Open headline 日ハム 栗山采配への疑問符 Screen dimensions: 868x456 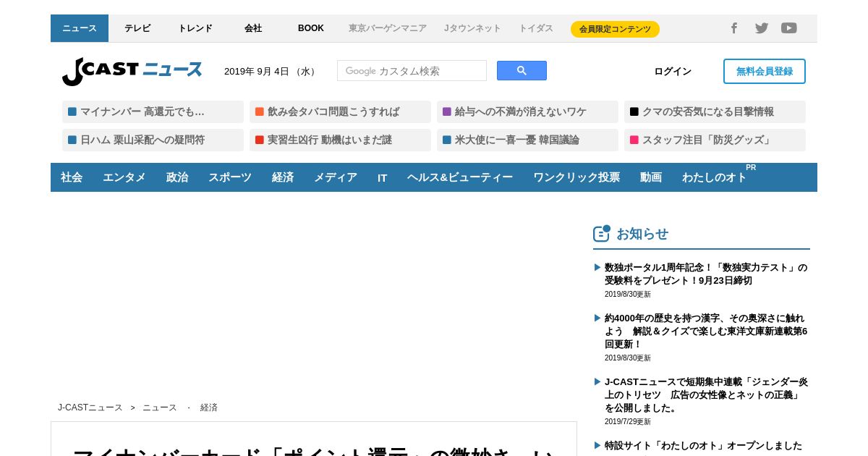(153, 140)
